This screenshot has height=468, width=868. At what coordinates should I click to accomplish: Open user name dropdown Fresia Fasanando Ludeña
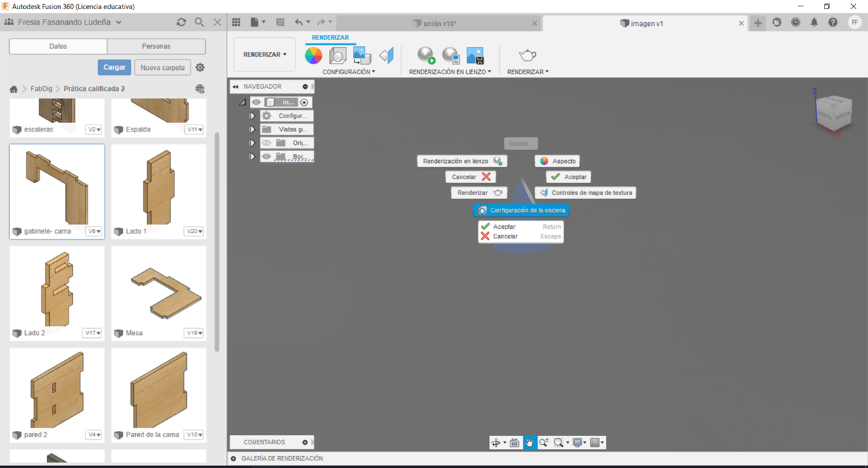[x=69, y=22]
